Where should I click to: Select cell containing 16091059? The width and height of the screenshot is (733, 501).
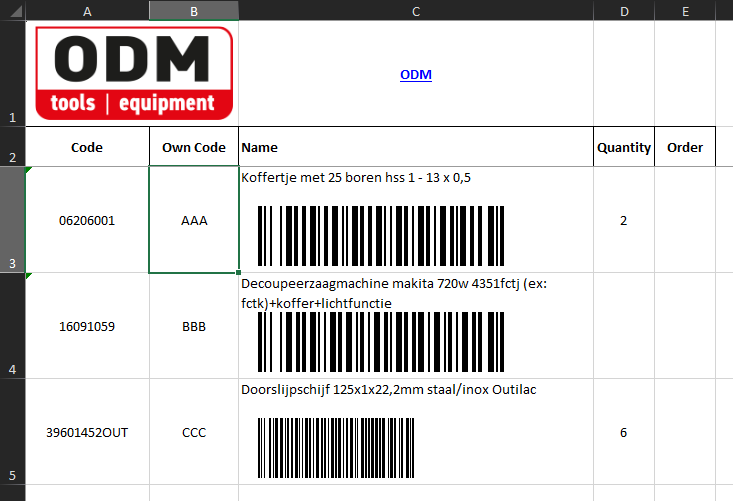(87, 326)
